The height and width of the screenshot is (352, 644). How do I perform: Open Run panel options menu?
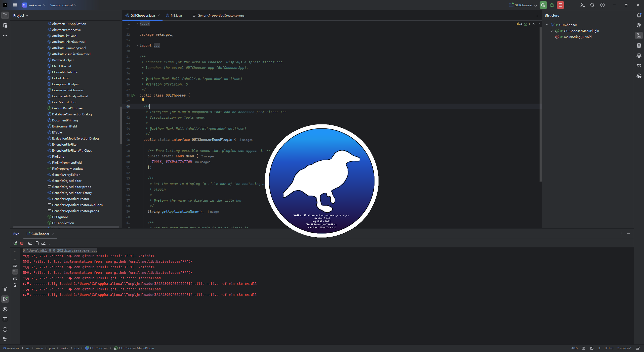point(622,234)
